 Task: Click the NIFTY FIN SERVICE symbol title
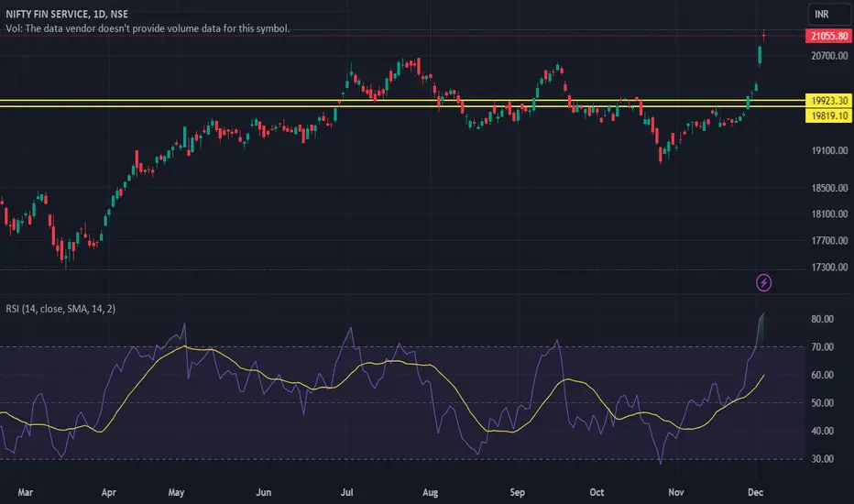point(67,14)
